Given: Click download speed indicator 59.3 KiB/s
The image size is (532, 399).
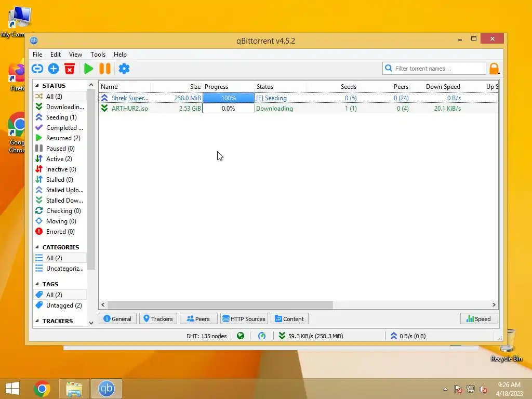Looking at the screenshot, I should 311,336.
